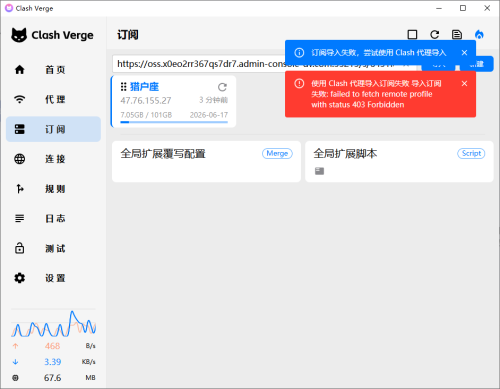Click the sidebar traffic graph
The height and width of the screenshot is (389, 500).
53,323
